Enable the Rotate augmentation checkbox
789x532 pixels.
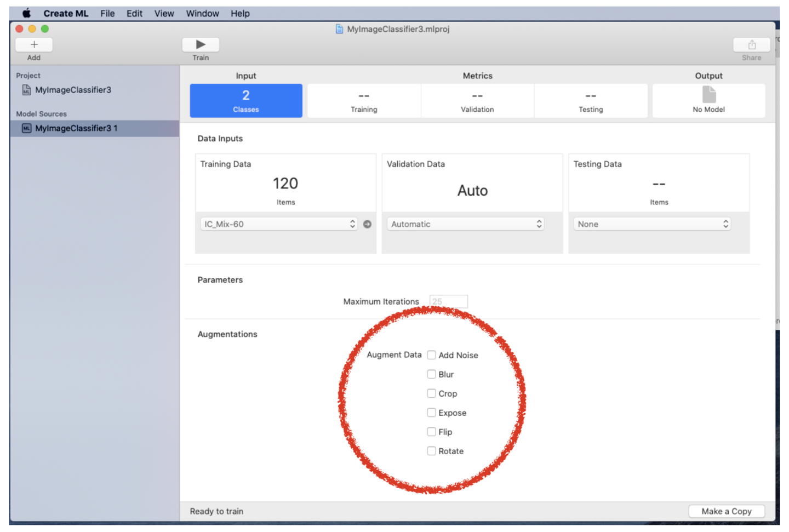(x=432, y=451)
